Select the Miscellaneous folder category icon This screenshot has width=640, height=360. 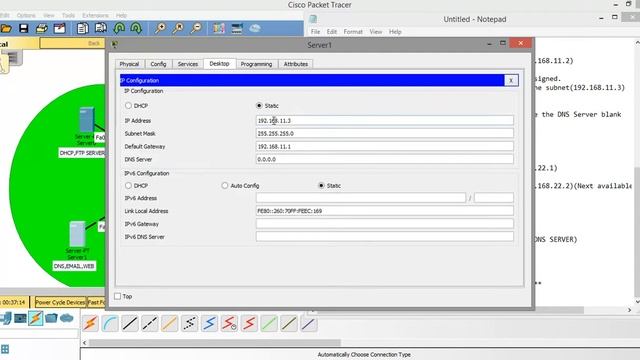pos(51,318)
